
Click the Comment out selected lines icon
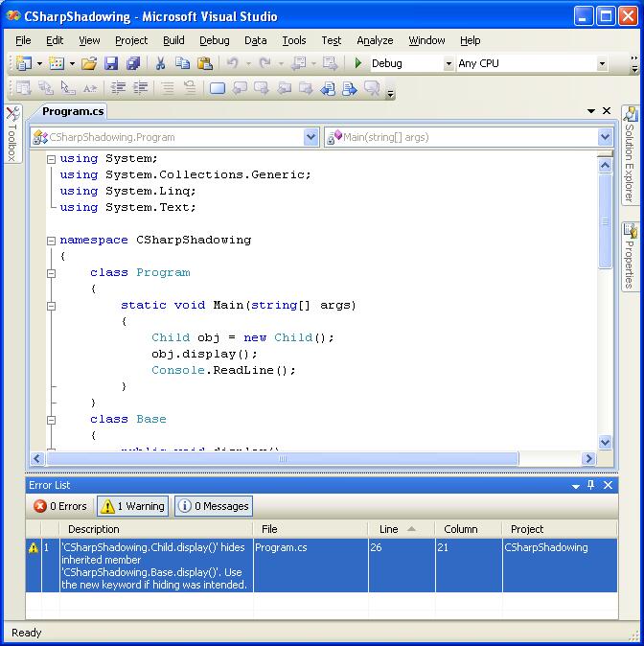coord(168,88)
